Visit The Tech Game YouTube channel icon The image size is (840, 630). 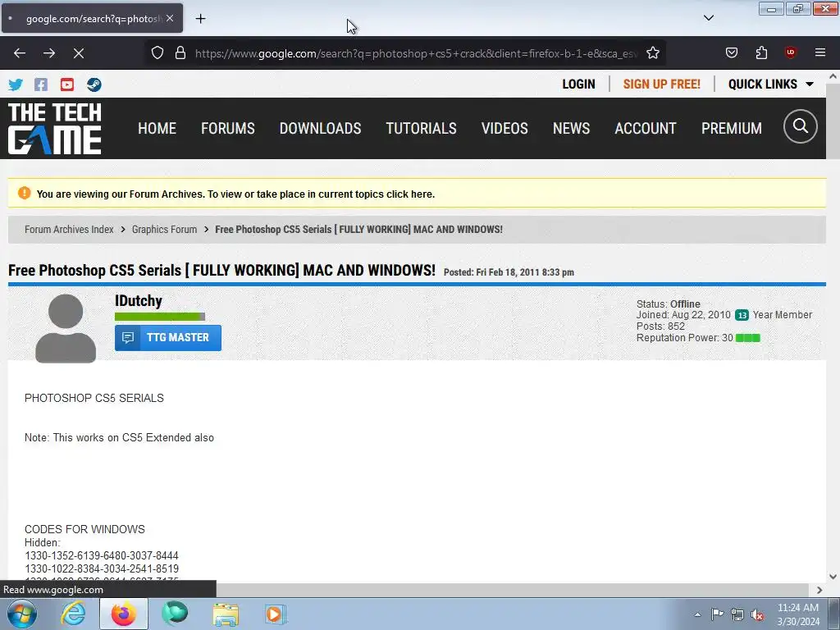(67, 84)
